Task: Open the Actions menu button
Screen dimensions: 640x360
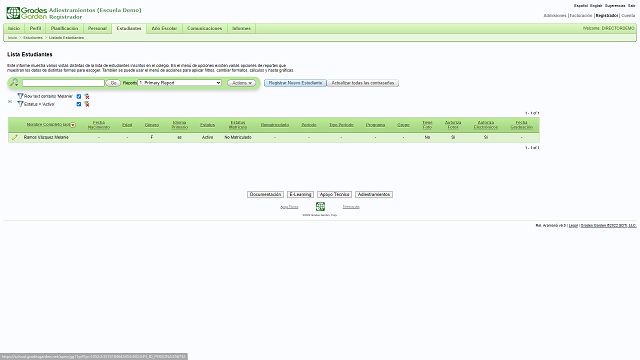Action: pyautogui.click(x=242, y=83)
